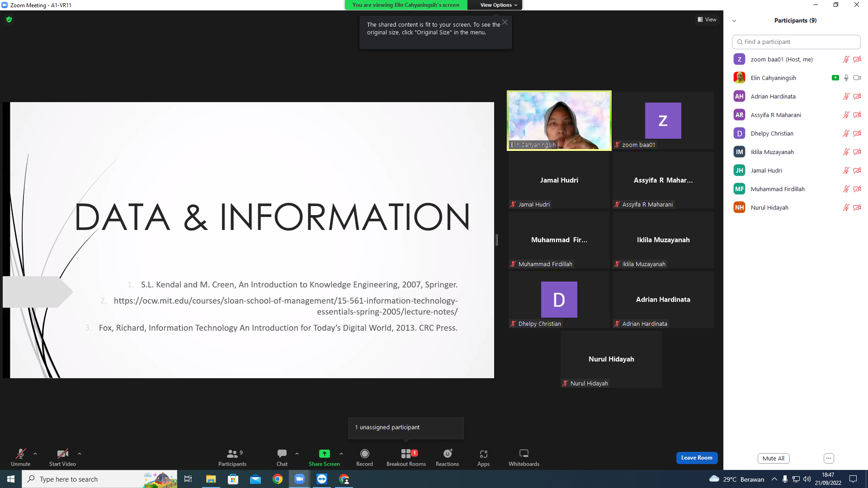Open network settings from system tray
The height and width of the screenshot is (488, 868).
click(796, 479)
